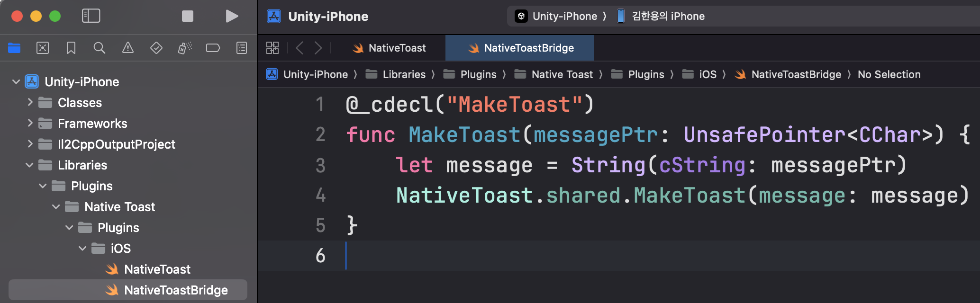Viewport: 980px width, 303px height.
Task: Collapse the Plugins folder under Libraries
Action: 43,186
